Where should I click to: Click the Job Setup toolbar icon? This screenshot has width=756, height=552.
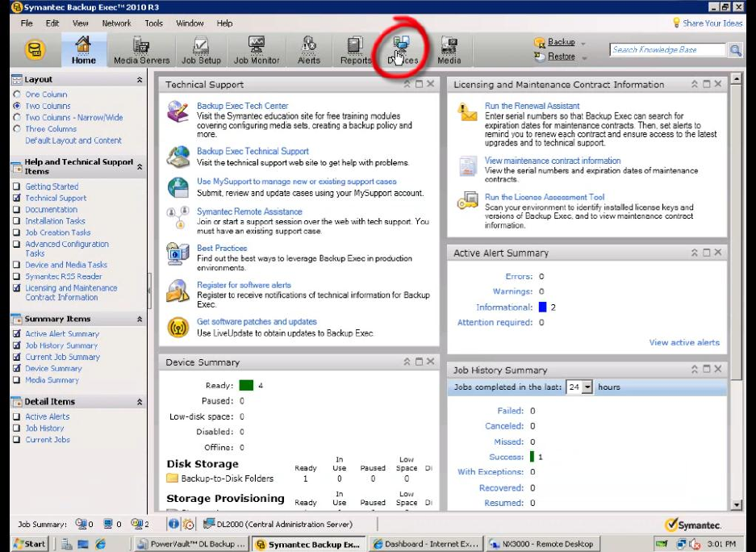coord(201,50)
